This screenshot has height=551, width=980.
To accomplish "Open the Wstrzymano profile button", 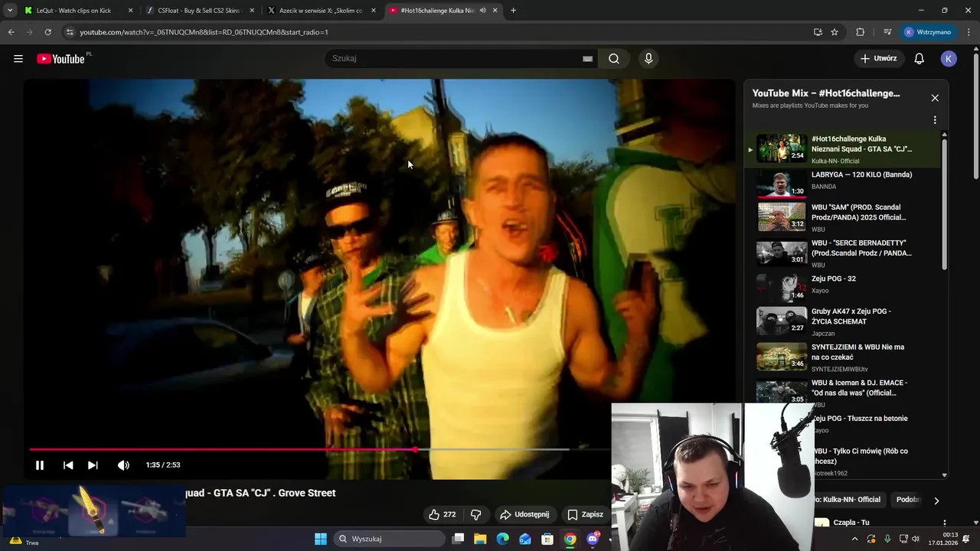I will (928, 32).
